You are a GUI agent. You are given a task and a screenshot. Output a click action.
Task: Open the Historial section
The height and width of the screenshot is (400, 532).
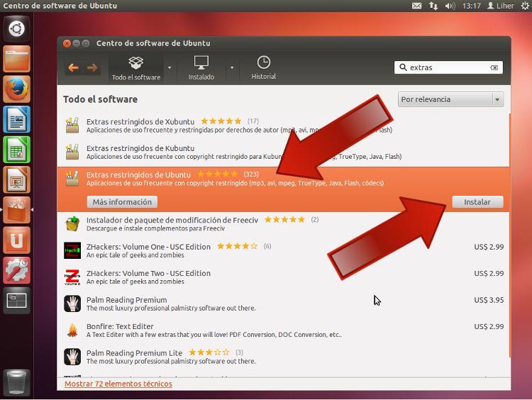click(264, 68)
